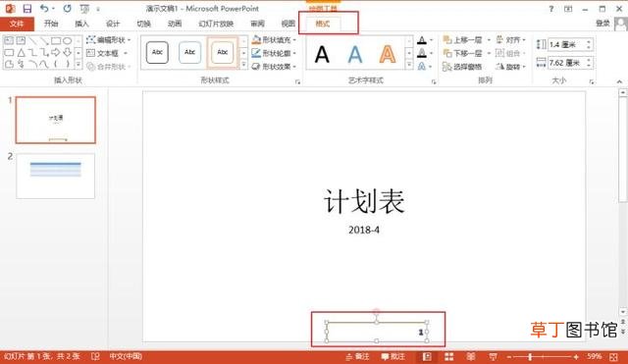This screenshot has height=364, width=628.
Task: Expand the WordArt styles gallery more button
Action: click(409, 65)
